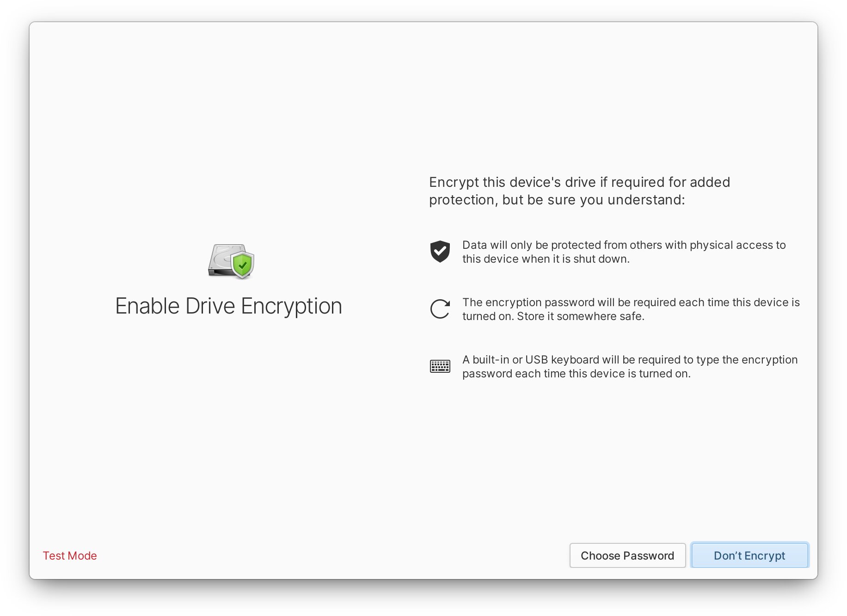Click the "protection, but be sure you understand" line
This screenshot has height=616, width=847.
point(557,200)
